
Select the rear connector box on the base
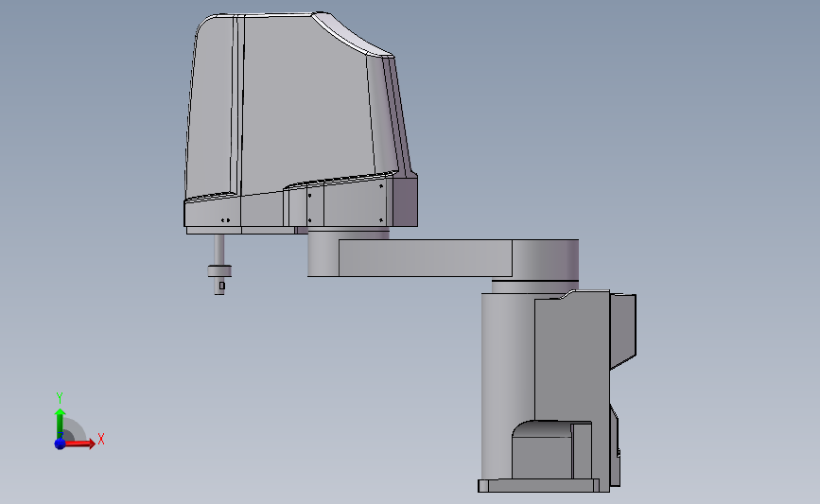tap(623, 331)
